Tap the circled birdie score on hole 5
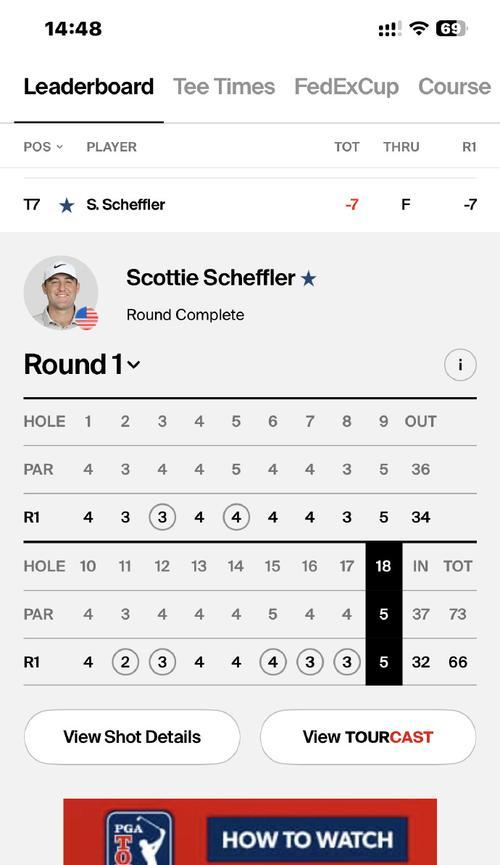The height and width of the screenshot is (865, 500). point(236,517)
